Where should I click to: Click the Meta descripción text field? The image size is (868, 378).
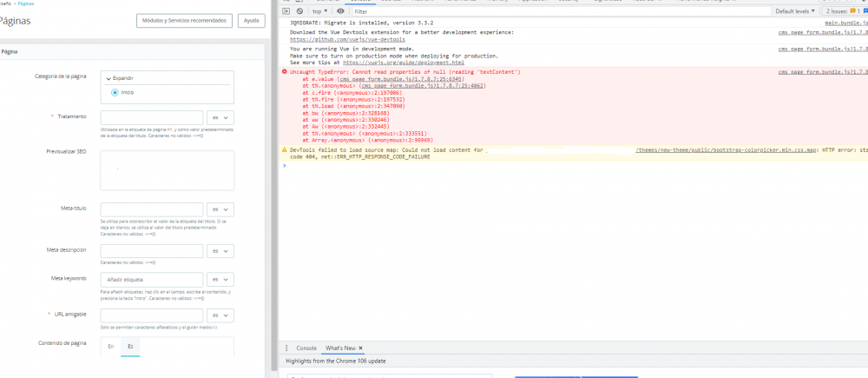coord(152,251)
